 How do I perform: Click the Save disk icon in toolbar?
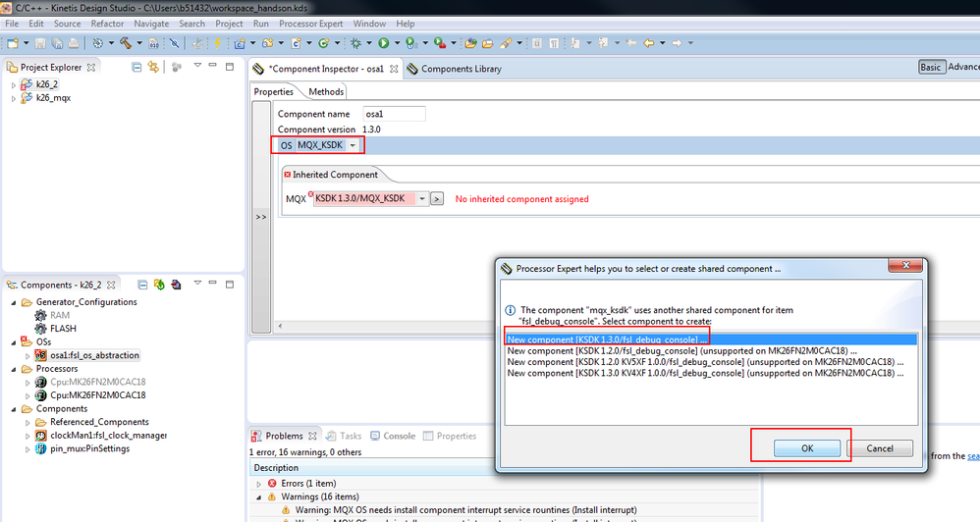pos(40,43)
